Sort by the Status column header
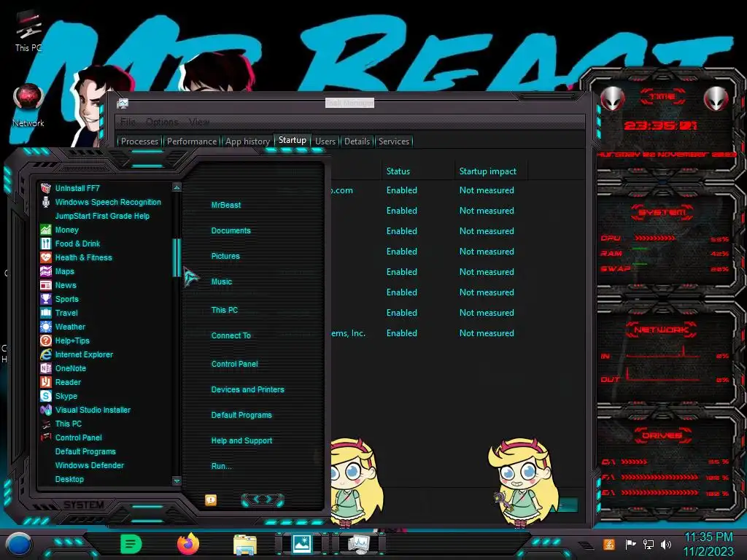The width and height of the screenshot is (747, 560). [x=398, y=171]
